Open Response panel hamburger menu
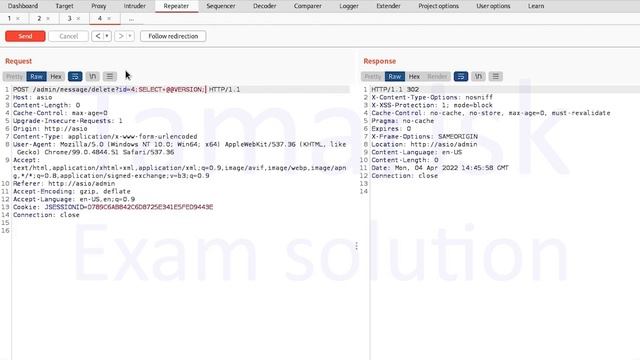The width and height of the screenshot is (640, 360). coord(496,76)
